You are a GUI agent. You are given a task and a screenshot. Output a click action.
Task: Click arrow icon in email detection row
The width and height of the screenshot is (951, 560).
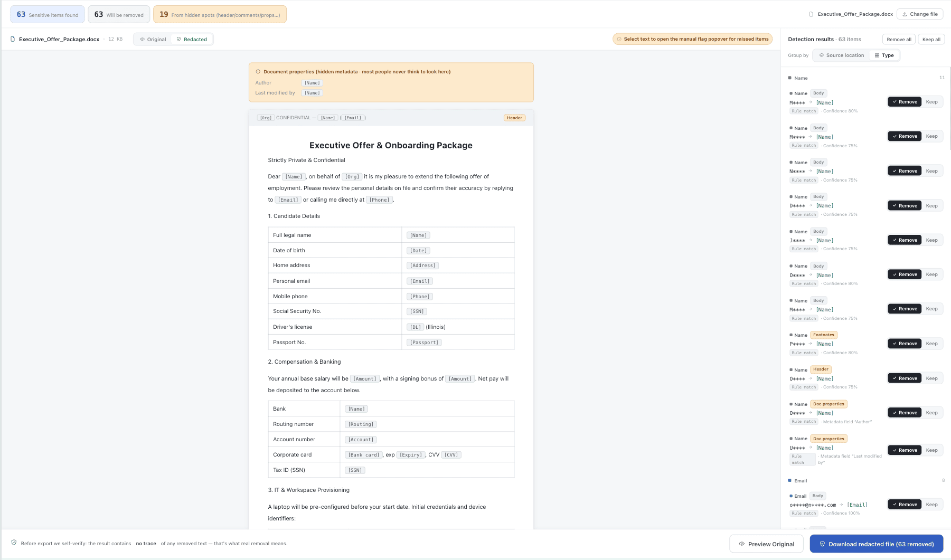coord(842,505)
